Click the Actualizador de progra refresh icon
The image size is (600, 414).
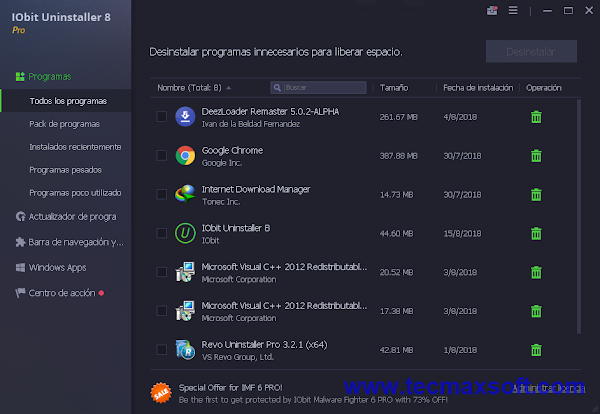coord(20,217)
